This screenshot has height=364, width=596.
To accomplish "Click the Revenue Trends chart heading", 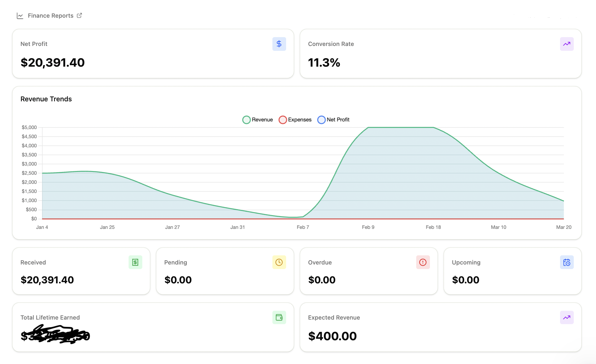I will pos(46,99).
